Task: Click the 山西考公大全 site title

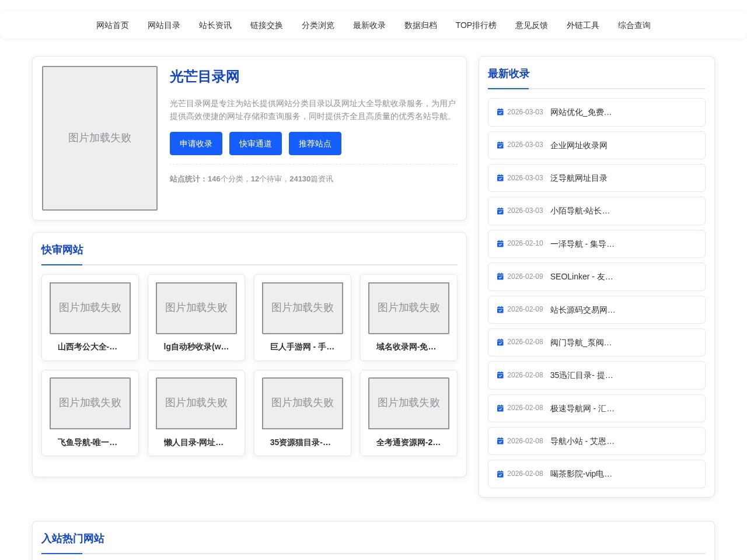Action: 88,346
